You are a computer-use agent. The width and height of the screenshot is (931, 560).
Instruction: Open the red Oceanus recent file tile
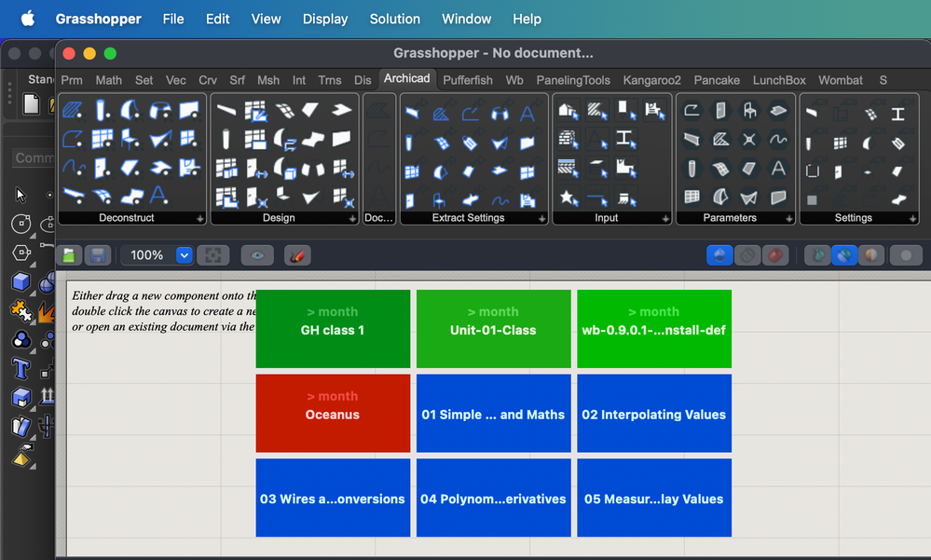pyautogui.click(x=333, y=414)
